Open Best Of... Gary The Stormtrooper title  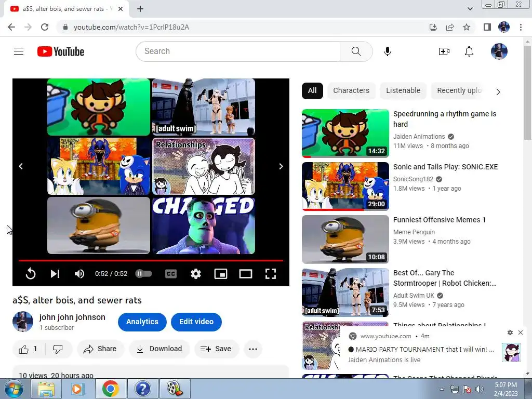point(445,278)
